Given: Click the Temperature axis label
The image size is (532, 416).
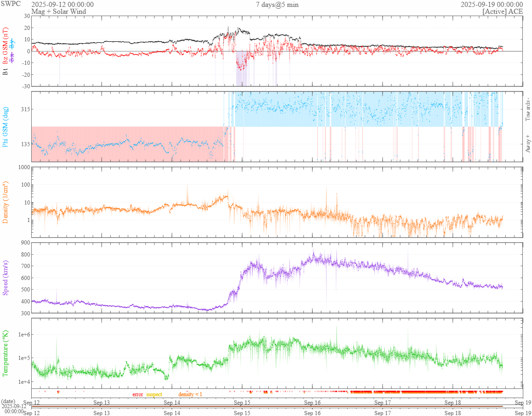Looking at the screenshot, I should pos(6,353).
